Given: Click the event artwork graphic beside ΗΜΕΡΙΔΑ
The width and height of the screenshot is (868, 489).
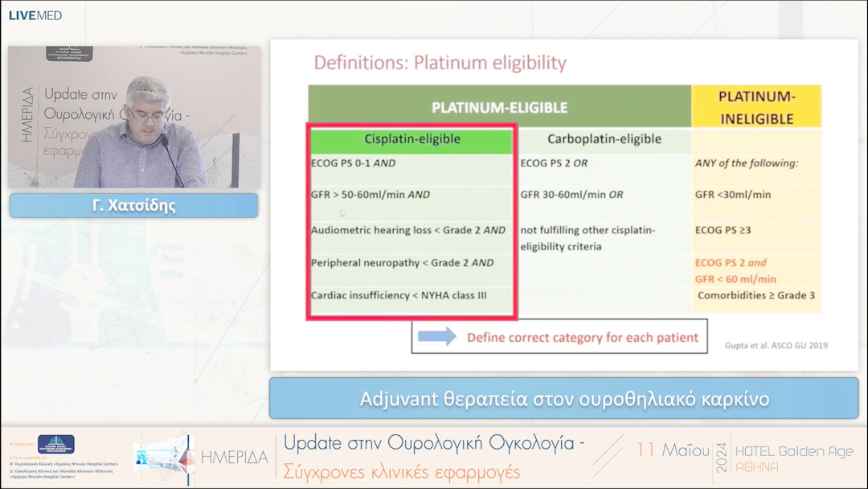Looking at the screenshot, I should pos(165,456).
